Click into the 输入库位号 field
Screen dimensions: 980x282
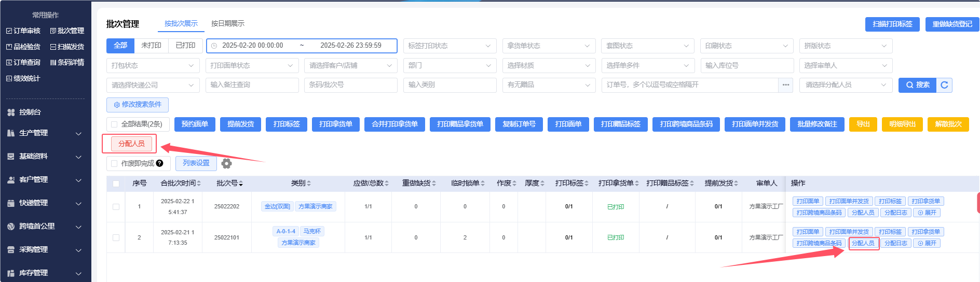(x=746, y=65)
